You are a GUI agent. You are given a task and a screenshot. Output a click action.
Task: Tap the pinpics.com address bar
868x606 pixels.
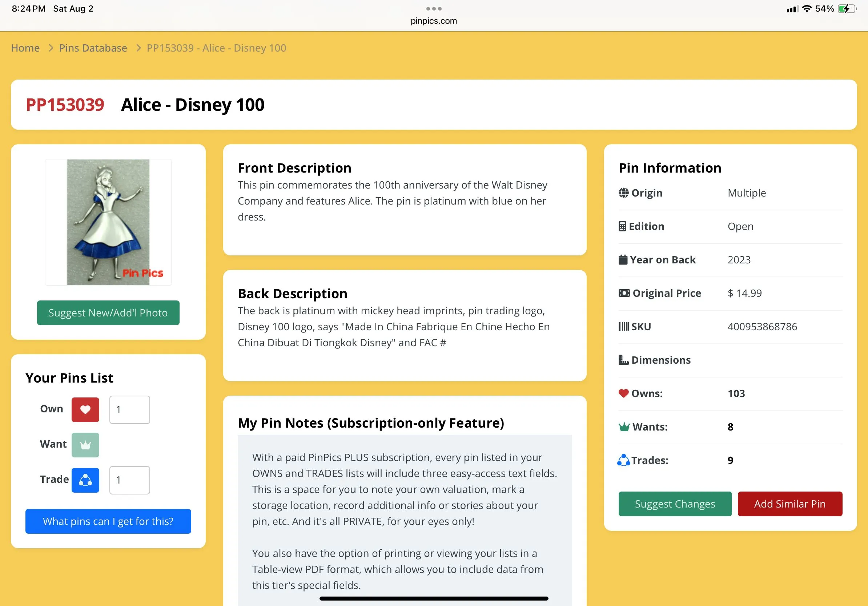pyautogui.click(x=434, y=21)
